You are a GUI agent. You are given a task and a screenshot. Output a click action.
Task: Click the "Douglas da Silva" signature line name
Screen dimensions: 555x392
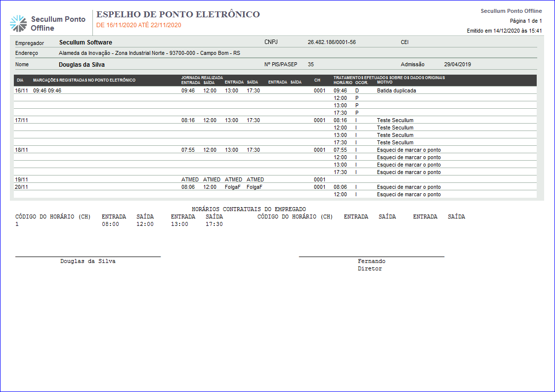click(87, 261)
